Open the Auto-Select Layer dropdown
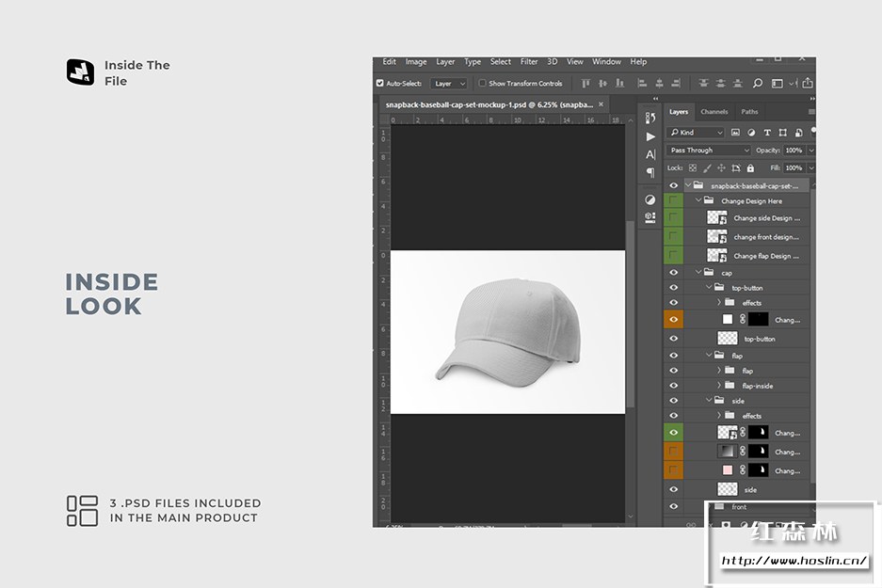Screen dimensions: 882x588 pos(450,84)
